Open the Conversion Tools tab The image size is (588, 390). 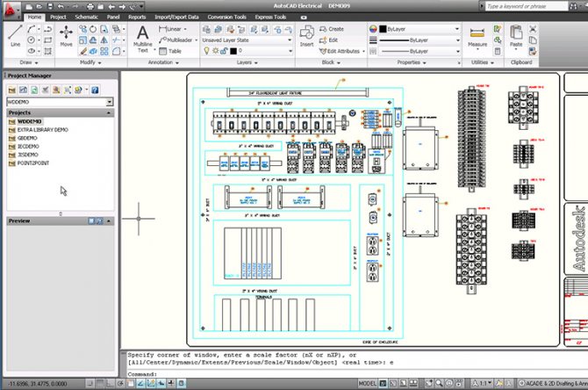(227, 17)
